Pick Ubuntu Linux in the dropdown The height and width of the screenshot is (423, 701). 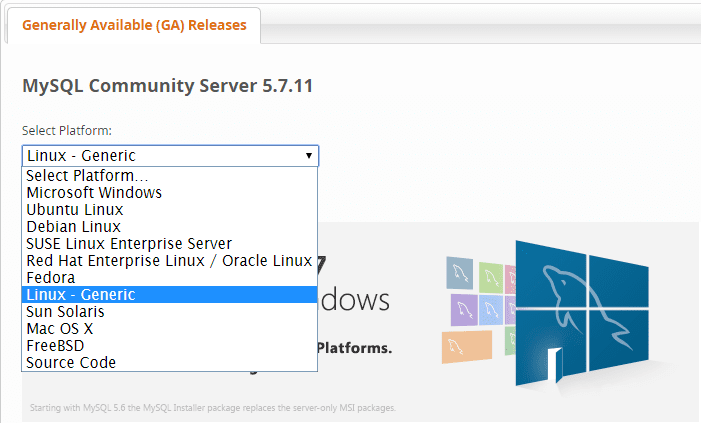click(75, 210)
